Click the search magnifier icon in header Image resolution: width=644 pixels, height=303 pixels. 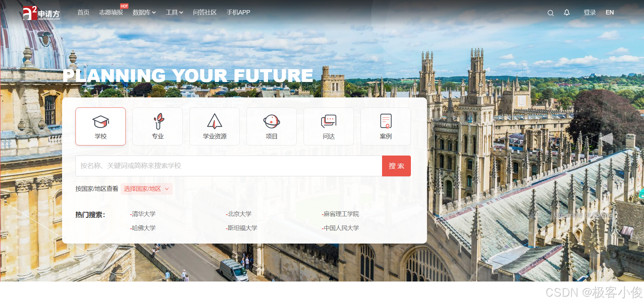(550, 13)
